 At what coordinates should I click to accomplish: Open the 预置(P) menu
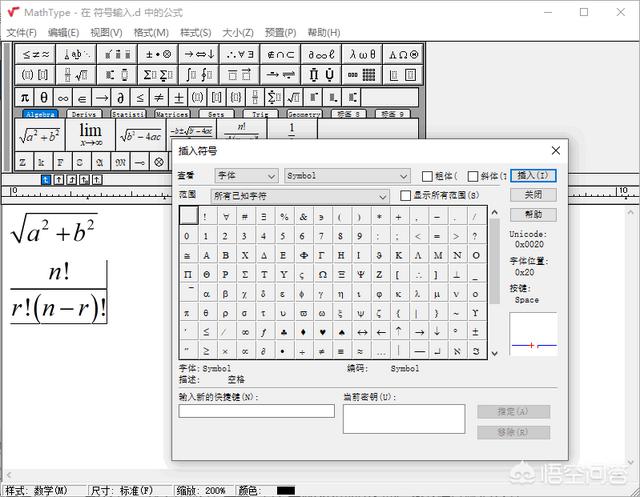point(280,33)
